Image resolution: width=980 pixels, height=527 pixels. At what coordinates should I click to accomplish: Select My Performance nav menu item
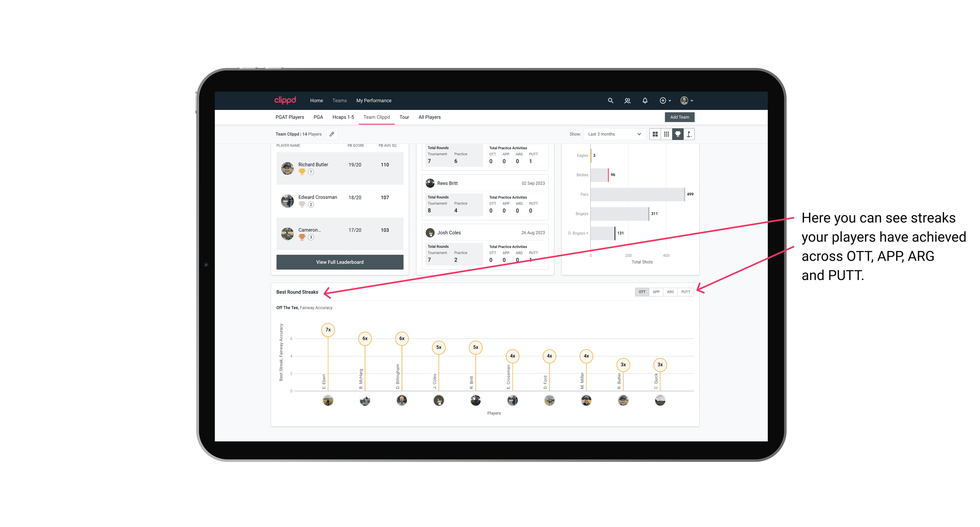point(374,101)
